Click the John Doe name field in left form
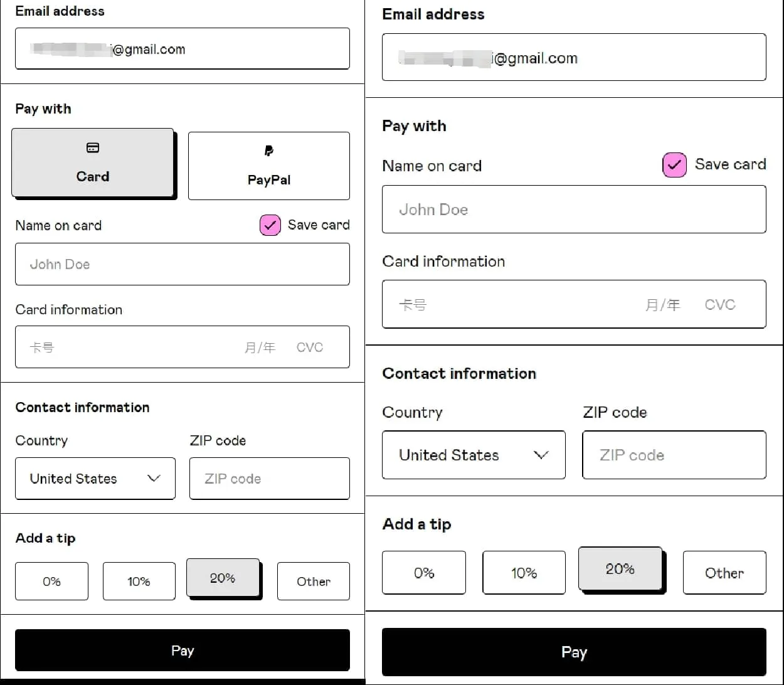The height and width of the screenshot is (685, 784). click(x=182, y=265)
